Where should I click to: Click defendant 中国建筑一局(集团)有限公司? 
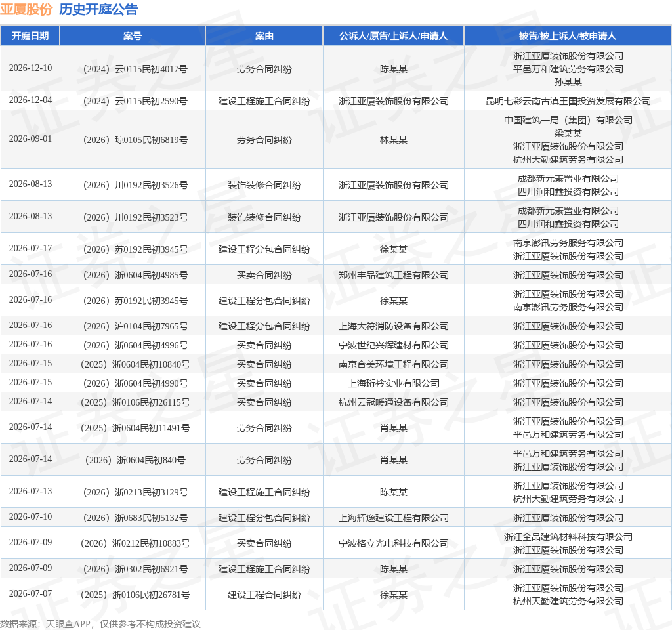point(568,120)
